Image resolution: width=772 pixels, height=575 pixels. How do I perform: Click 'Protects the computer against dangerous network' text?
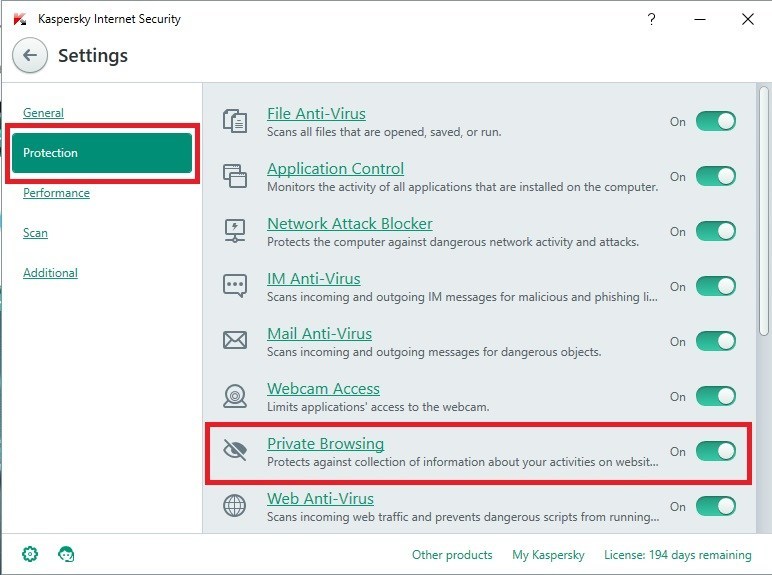pyautogui.click(x=453, y=242)
